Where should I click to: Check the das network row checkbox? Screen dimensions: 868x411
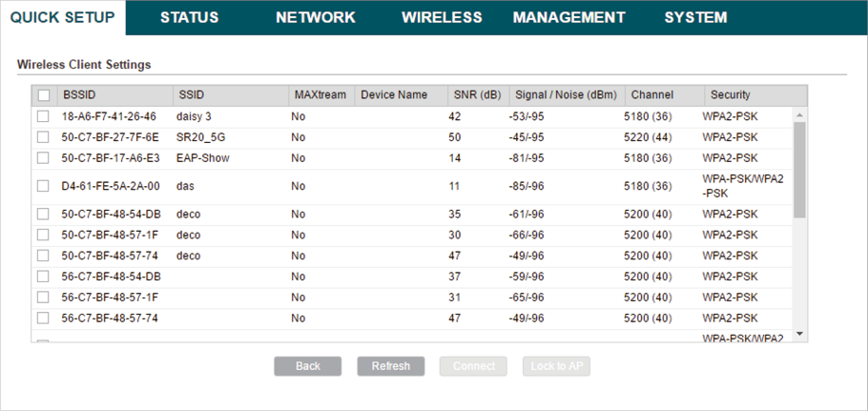tap(43, 186)
